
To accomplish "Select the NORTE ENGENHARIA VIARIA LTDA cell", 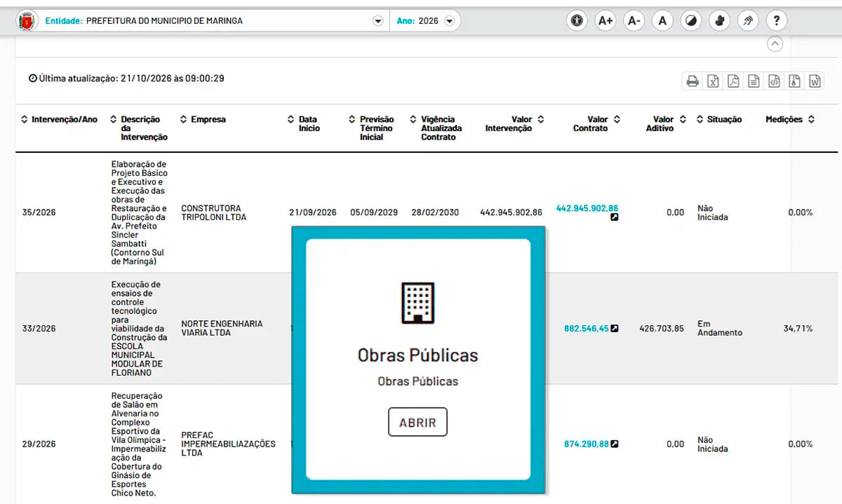I will [222, 328].
